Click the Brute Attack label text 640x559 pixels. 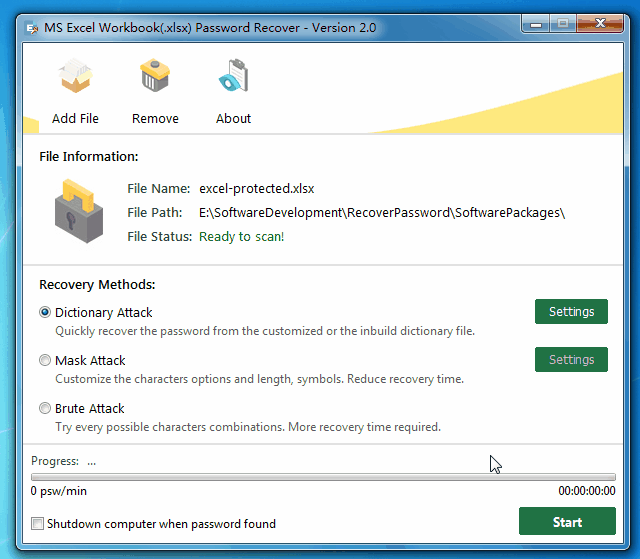tap(90, 408)
